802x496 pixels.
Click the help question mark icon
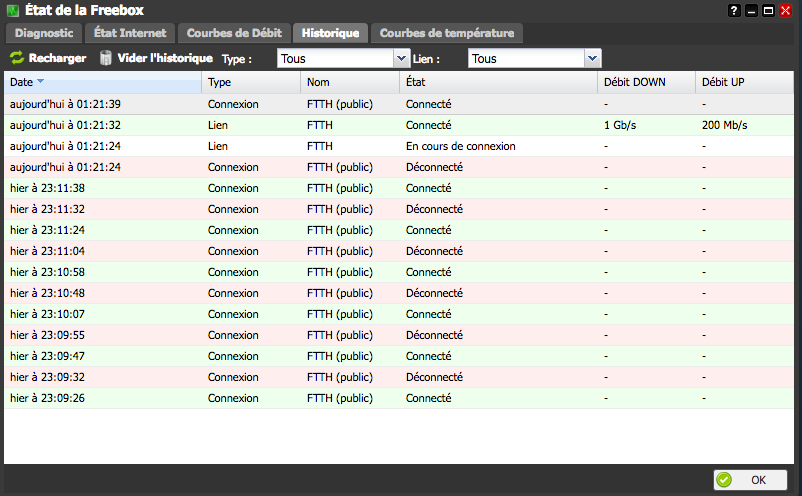click(735, 10)
